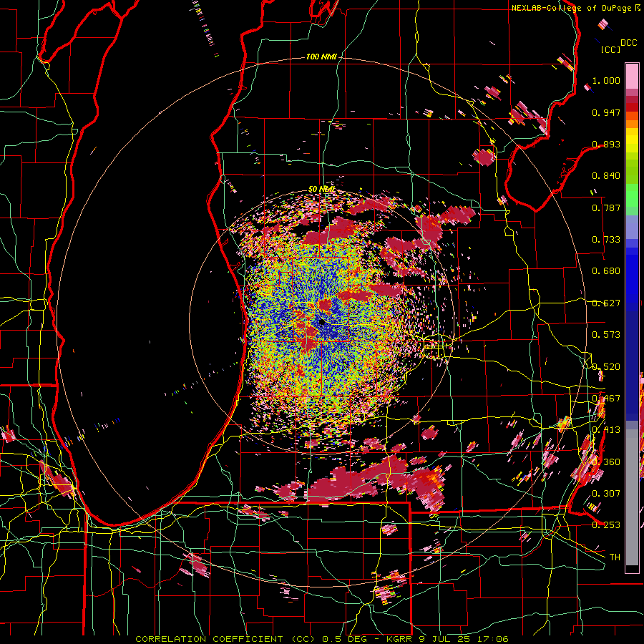
Task: Click the 0.573 scale value
Action: click(x=606, y=335)
